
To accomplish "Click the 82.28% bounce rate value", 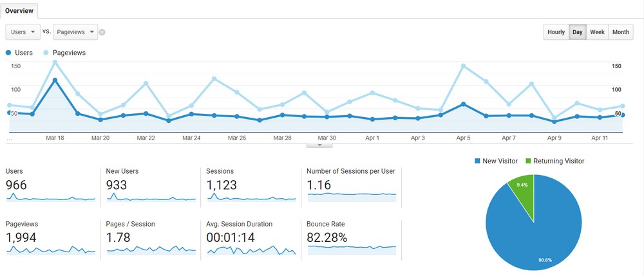I will point(327,237).
